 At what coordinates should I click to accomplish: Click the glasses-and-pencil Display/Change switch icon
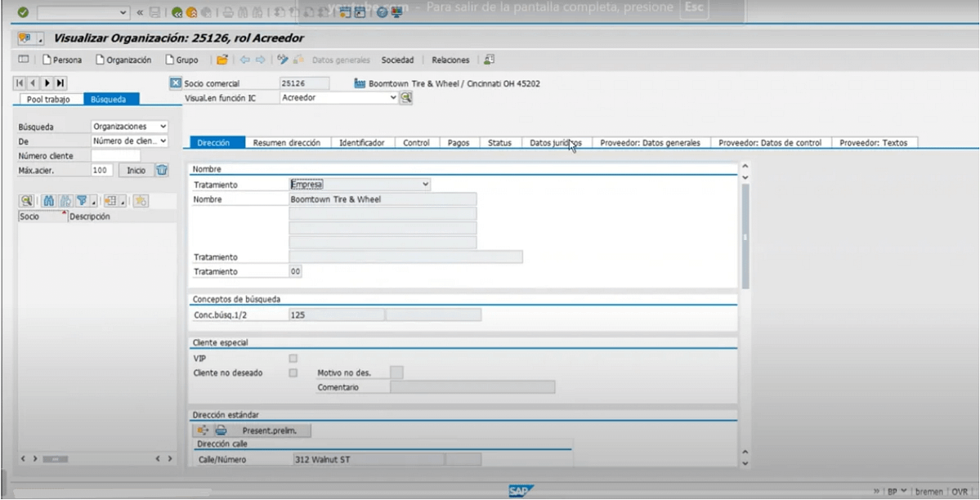(283, 60)
